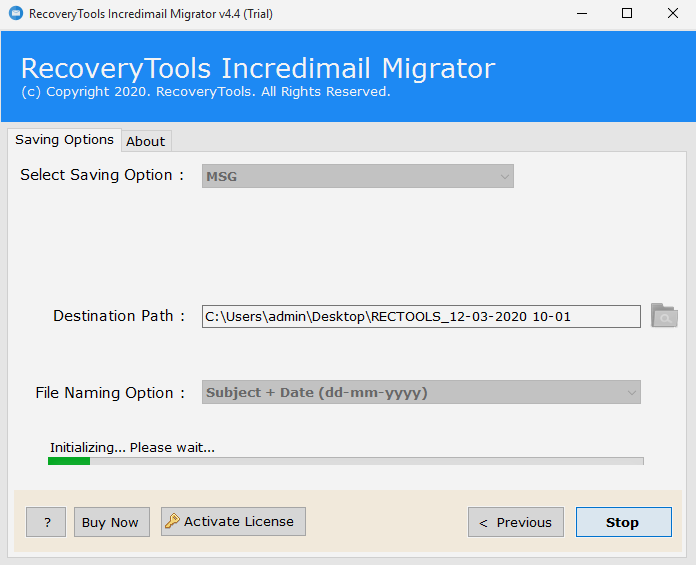Click the copyright 2020 text in the banner
The width and height of the screenshot is (696, 565).
tap(205, 92)
